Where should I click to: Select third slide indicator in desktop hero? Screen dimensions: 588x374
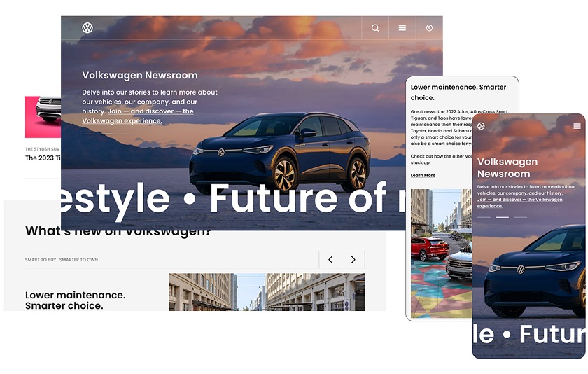[x=125, y=133]
